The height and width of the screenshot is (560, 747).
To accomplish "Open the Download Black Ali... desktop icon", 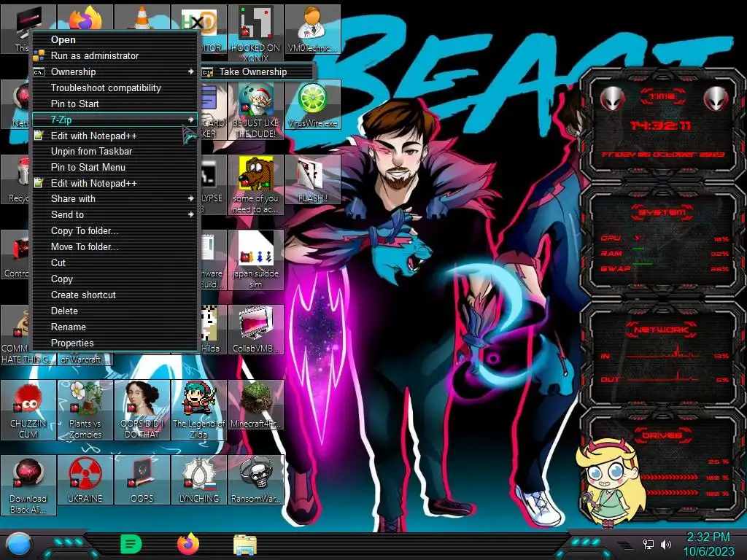I will coord(28,485).
